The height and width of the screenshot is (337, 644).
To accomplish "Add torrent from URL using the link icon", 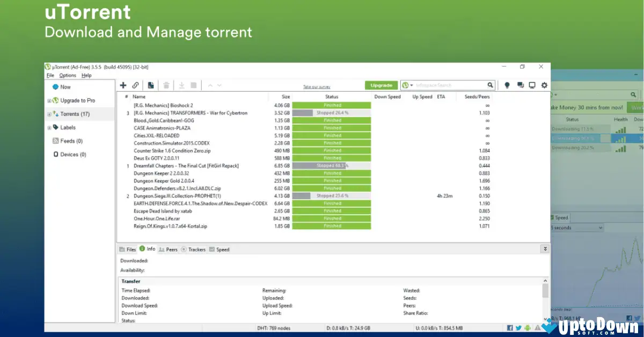I will pos(135,85).
